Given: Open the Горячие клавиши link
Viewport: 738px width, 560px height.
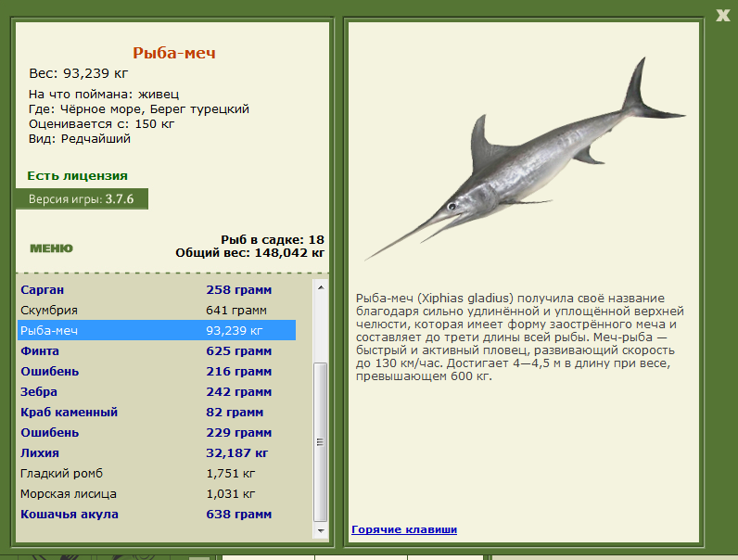Looking at the screenshot, I should point(404,529).
